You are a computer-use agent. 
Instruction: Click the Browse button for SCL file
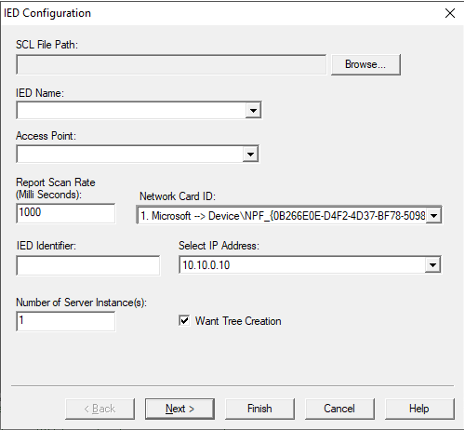click(366, 64)
